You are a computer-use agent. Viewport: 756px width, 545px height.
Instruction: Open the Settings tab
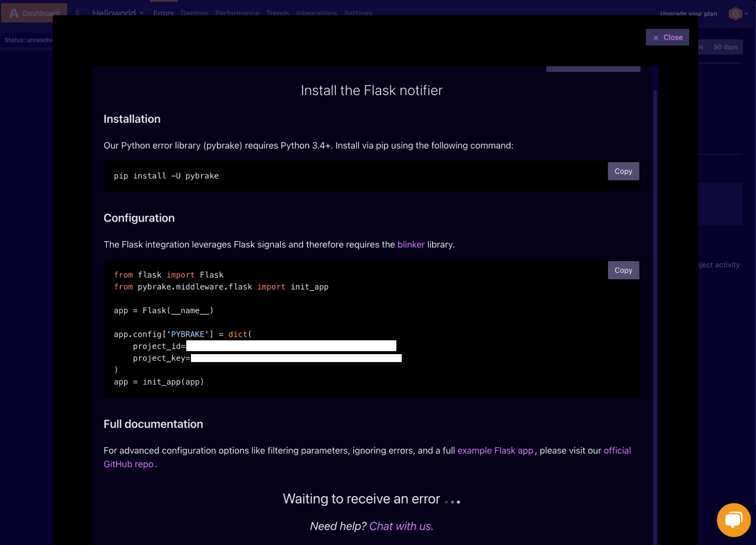[358, 13]
